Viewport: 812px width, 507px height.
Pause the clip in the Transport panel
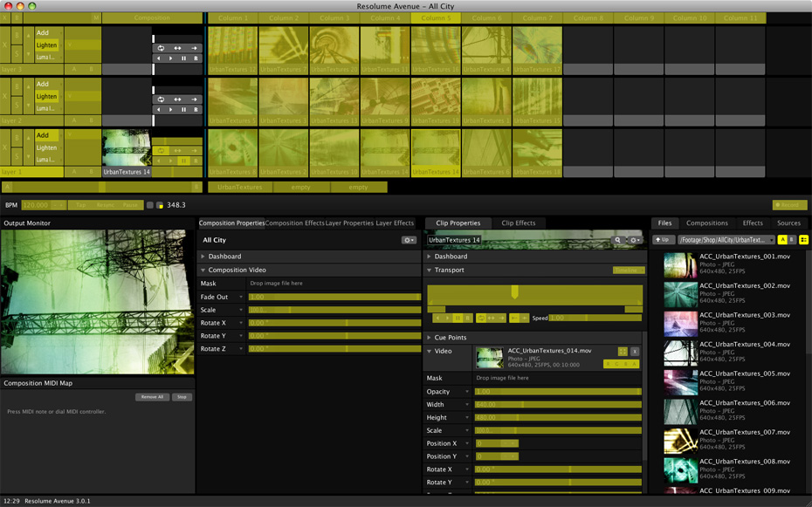click(458, 319)
